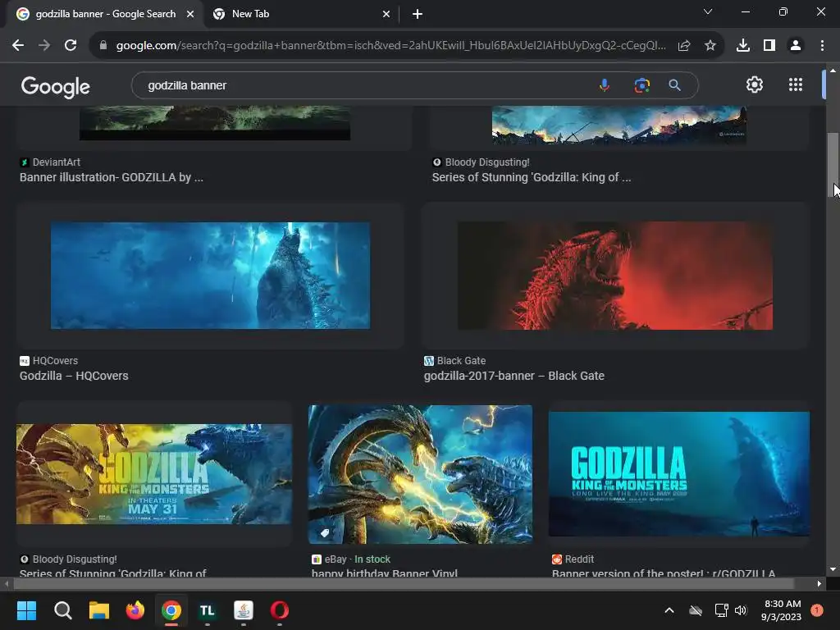The height and width of the screenshot is (630, 840).
Task: Go to Google logo homepage
Action: point(55,86)
